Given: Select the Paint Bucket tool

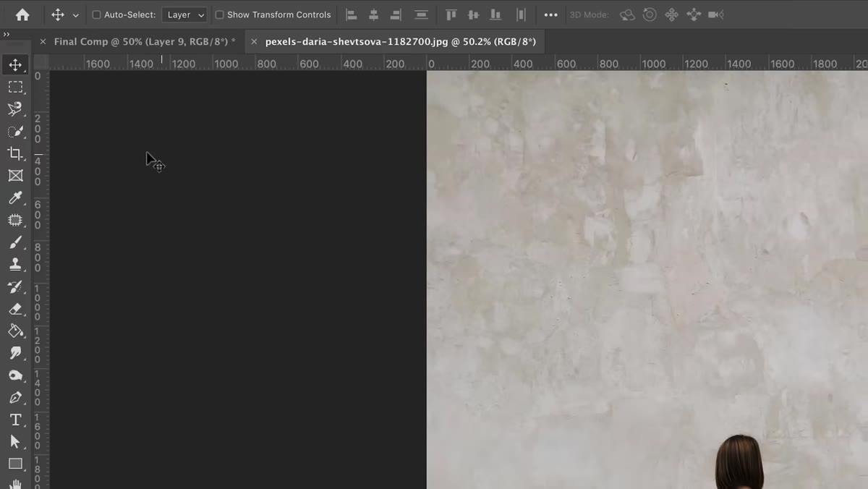Looking at the screenshot, I should [15, 331].
